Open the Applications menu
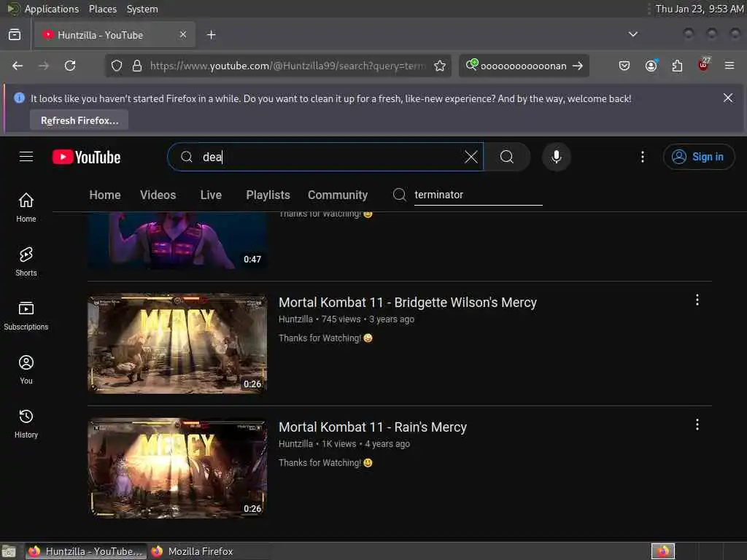Image resolution: width=747 pixels, height=560 pixels. coord(52,9)
